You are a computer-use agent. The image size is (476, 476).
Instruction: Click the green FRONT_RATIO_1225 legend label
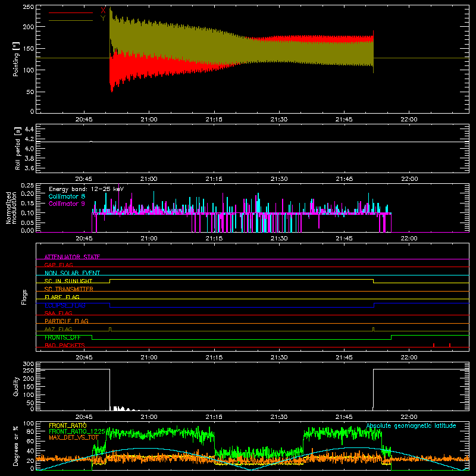[x=77, y=431]
